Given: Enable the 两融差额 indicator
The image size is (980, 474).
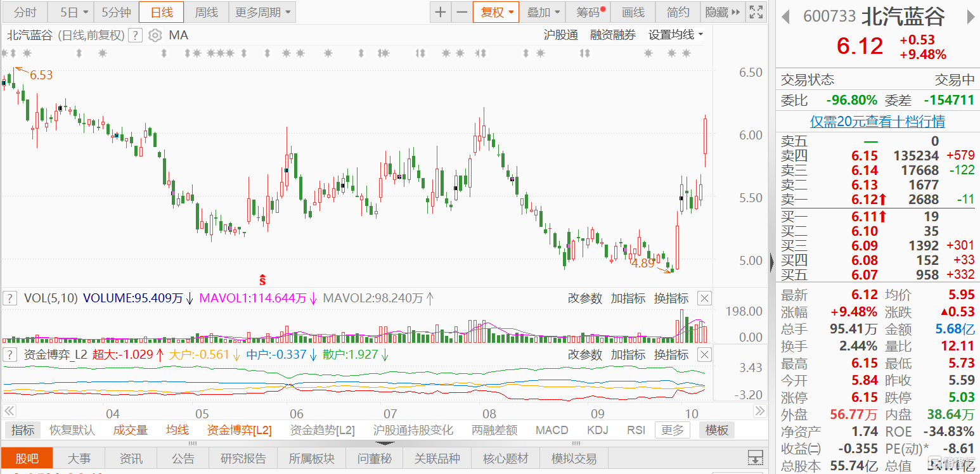Looking at the screenshot, I should (495, 430).
